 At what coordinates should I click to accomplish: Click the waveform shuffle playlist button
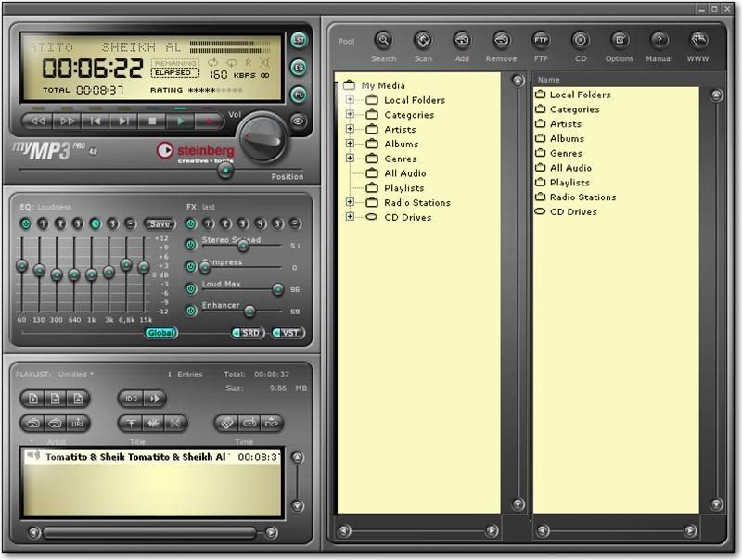(153, 424)
